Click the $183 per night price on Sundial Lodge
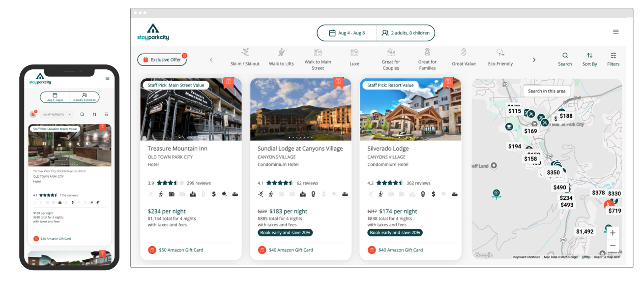Viewport: 644px width, 281px height. click(288, 211)
